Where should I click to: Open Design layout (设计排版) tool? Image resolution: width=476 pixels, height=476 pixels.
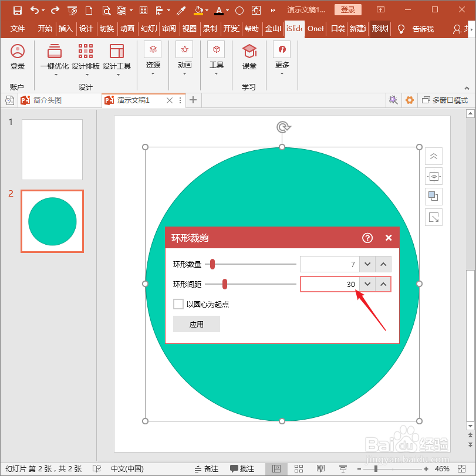click(86, 60)
